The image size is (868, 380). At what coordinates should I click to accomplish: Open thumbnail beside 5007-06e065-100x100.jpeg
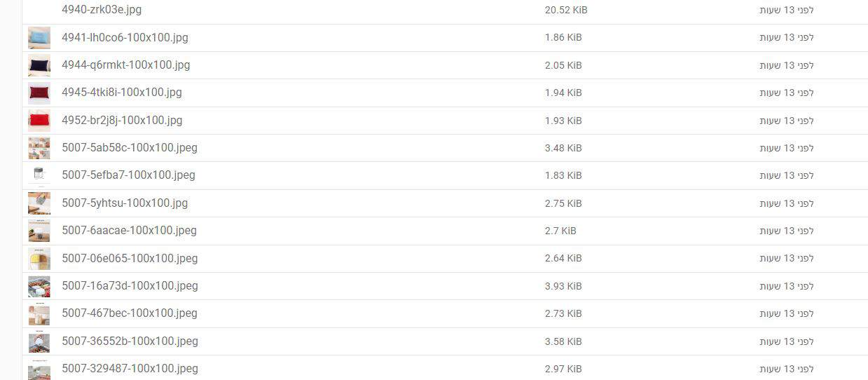[x=39, y=259]
